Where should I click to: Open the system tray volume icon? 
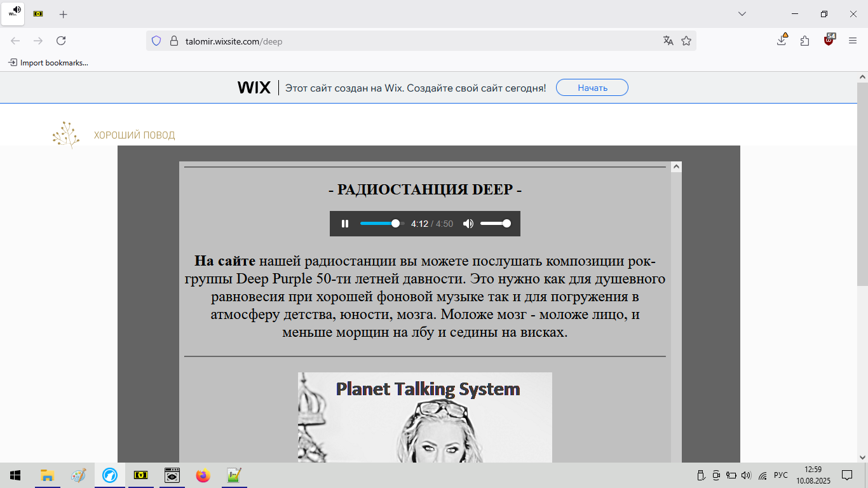coord(746,475)
